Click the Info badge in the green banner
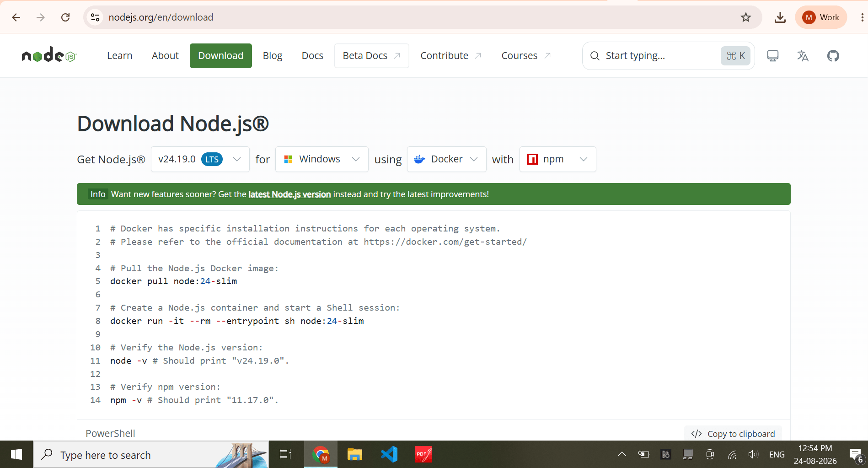 point(98,194)
